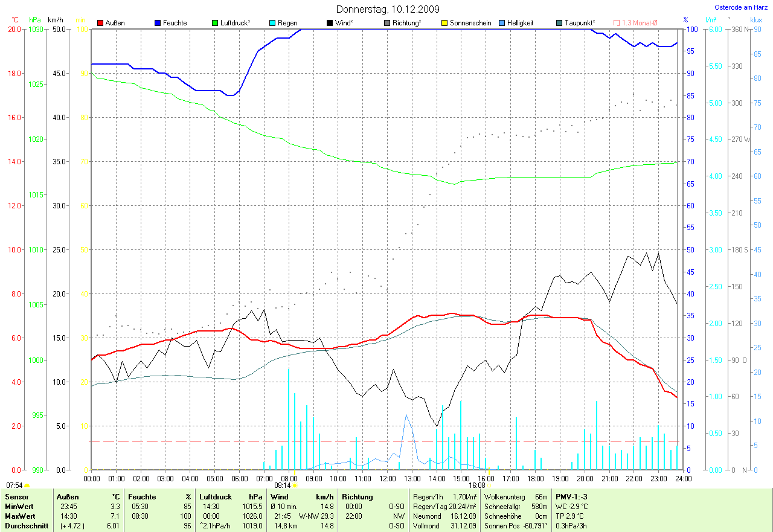
Task: Click the chart title Donnerstag, 10.12.2009
Action: click(x=387, y=9)
